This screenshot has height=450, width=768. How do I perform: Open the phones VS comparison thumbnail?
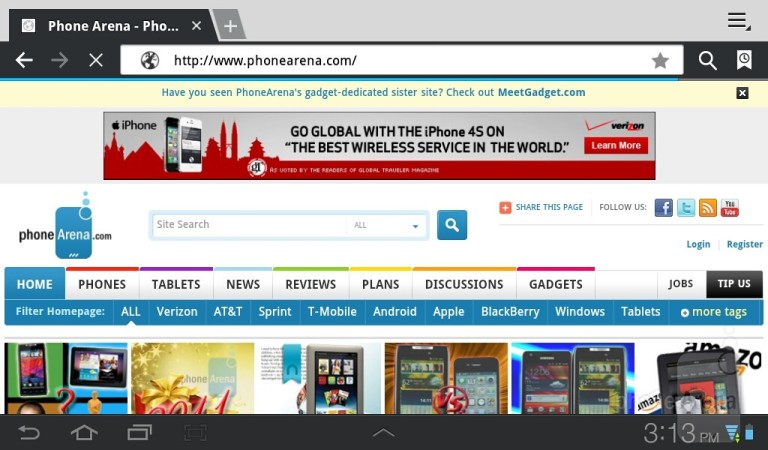tap(446, 378)
